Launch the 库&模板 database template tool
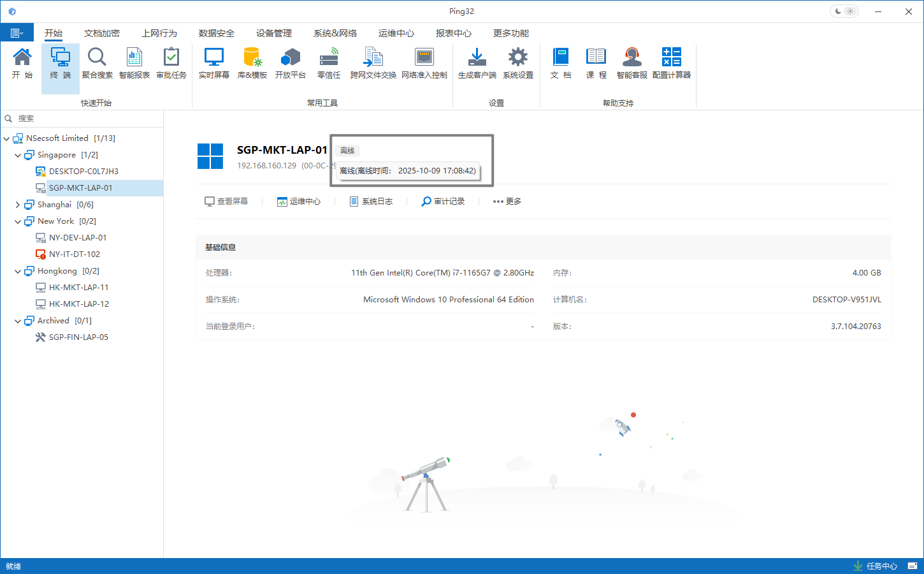The image size is (924, 574). 252,63
